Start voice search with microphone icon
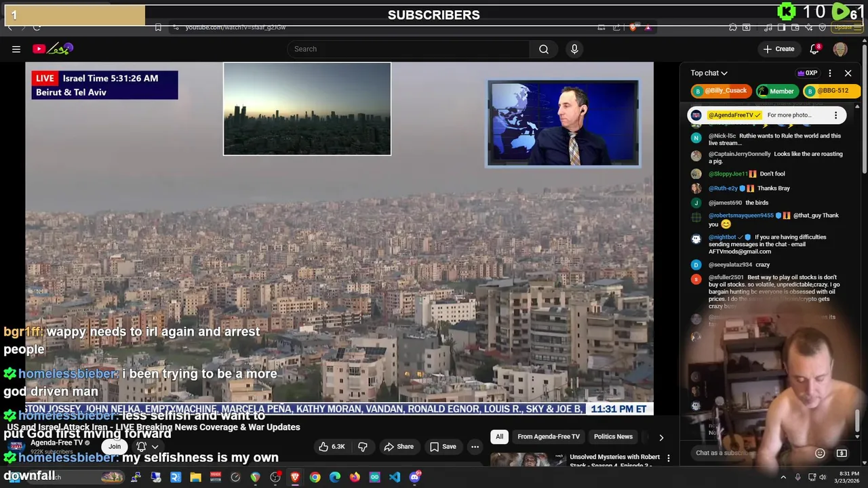This screenshot has height=488, width=868. click(574, 49)
